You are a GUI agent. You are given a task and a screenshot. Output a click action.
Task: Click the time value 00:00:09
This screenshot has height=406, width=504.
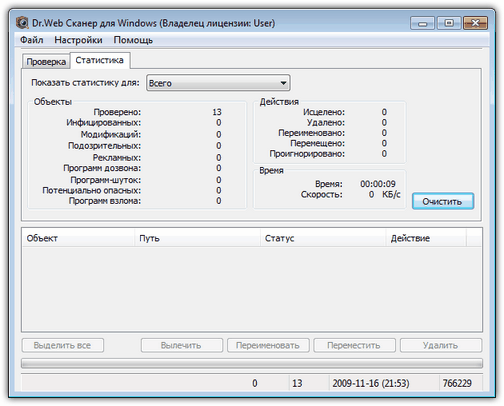tap(378, 184)
